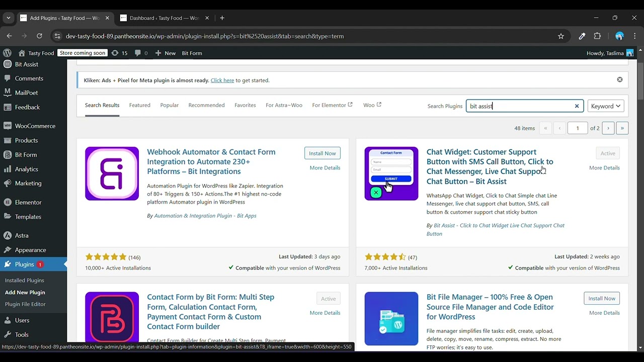Open Bit Assist in the sidebar
644x362 pixels.
[x=33, y=64]
